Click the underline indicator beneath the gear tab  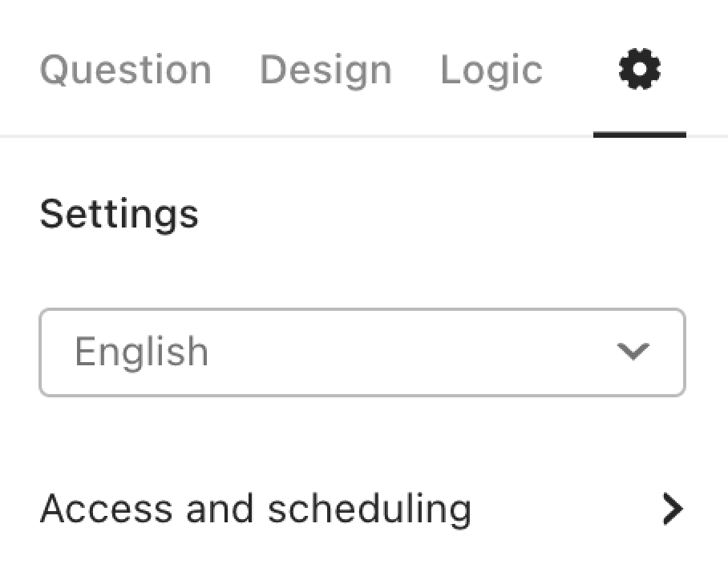639,135
